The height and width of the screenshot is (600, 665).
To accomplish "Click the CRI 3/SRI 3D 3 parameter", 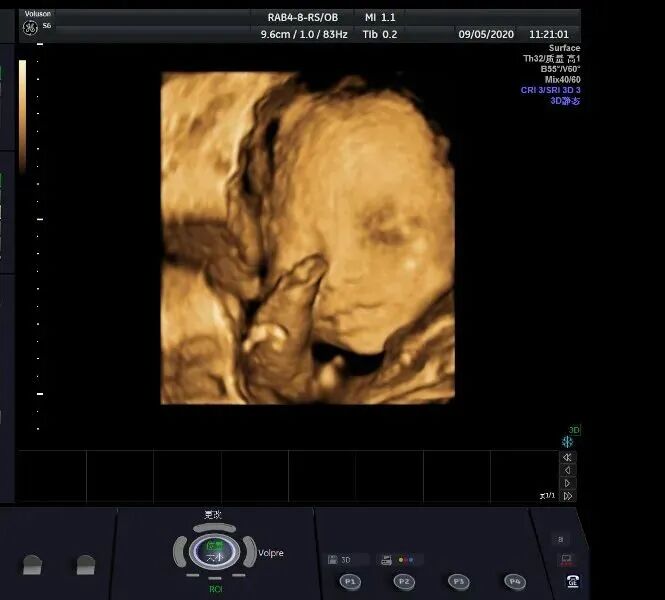I will tap(550, 90).
